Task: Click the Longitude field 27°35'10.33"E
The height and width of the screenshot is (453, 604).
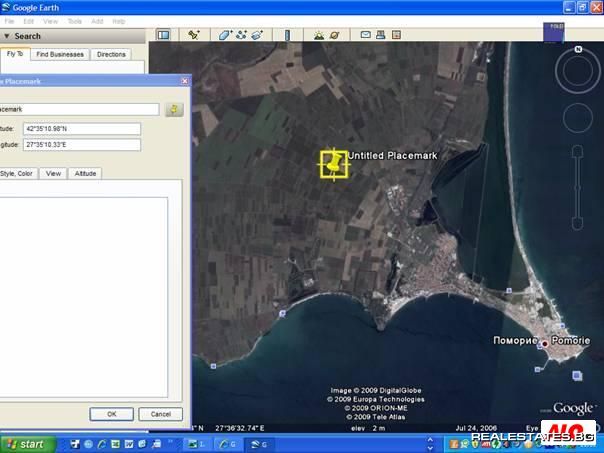Action: tap(82, 145)
